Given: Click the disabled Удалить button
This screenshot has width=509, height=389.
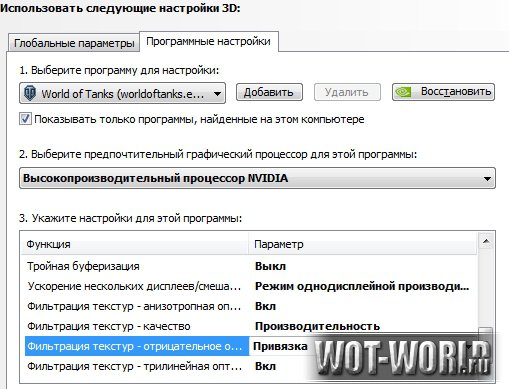Looking at the screenshot, I should click(347, 92).
